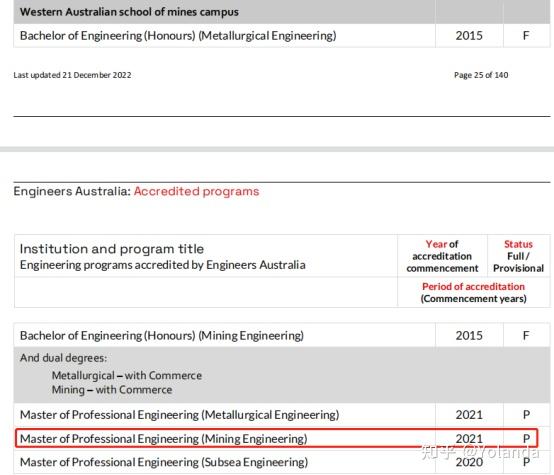
Task: Select 'Institution and program title' column header
Action: (x=112, y=249)
